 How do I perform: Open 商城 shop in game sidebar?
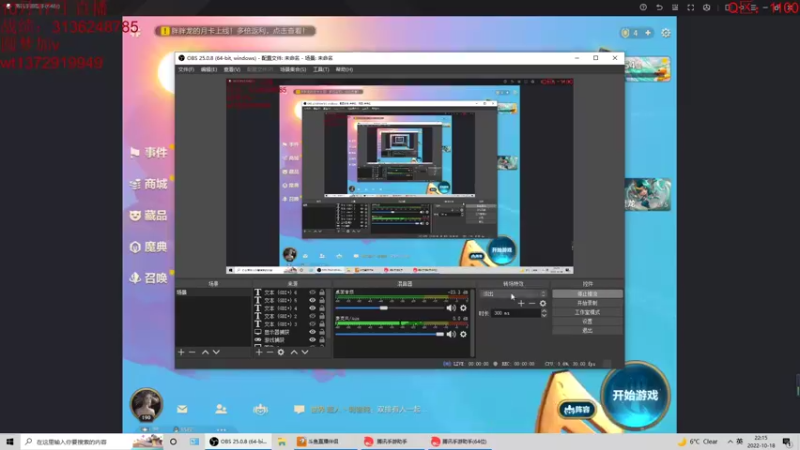(148, 184)
